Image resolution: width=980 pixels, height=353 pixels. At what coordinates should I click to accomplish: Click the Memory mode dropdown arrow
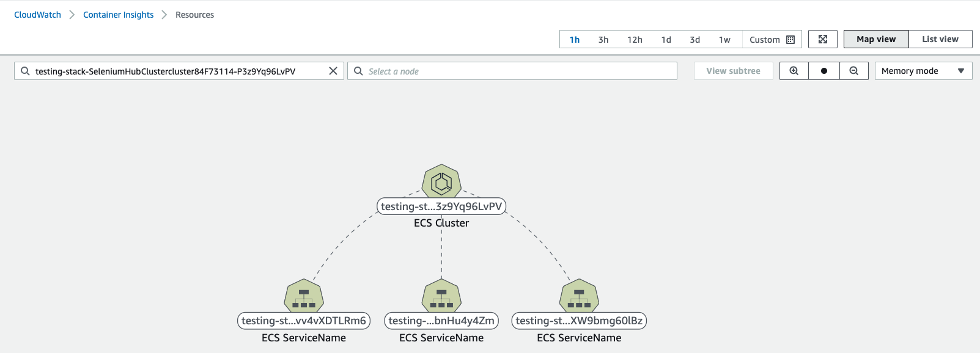[961, 71]
